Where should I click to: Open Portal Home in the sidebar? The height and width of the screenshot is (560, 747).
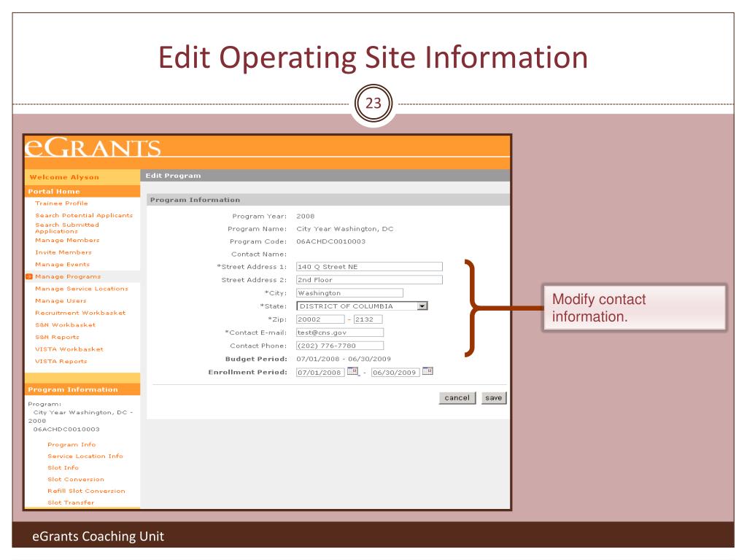coord(54,192)
